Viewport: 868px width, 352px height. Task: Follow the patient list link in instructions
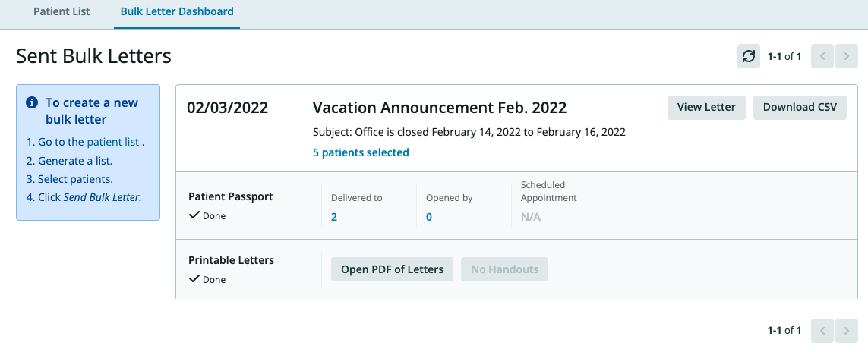coord(114,142)
